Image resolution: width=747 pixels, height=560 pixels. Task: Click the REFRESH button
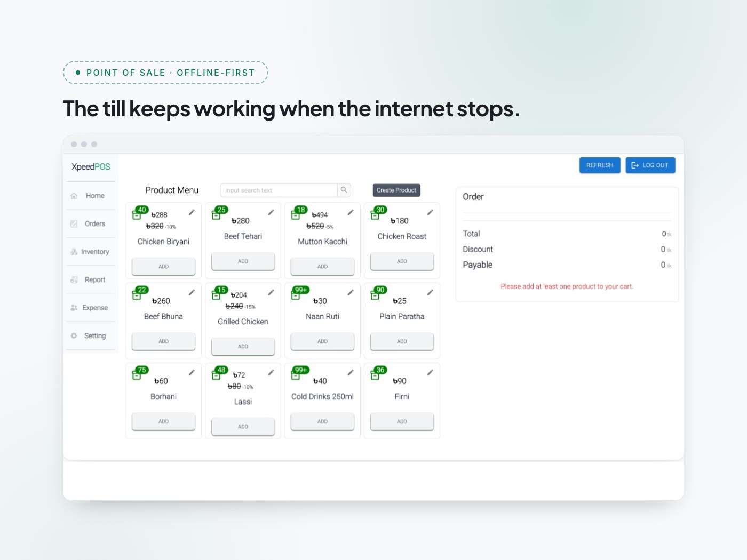point(600,165)
